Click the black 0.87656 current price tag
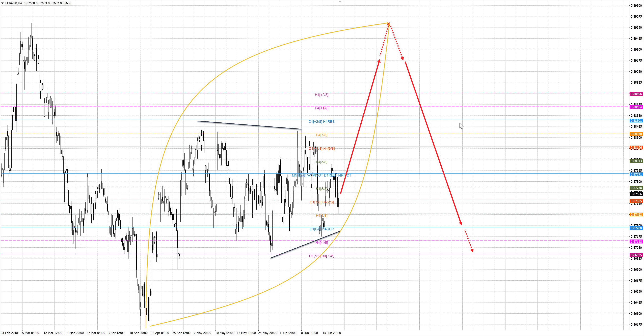Image resolution: width=644 pixels, height=336 pixels. tap(636, 194)
